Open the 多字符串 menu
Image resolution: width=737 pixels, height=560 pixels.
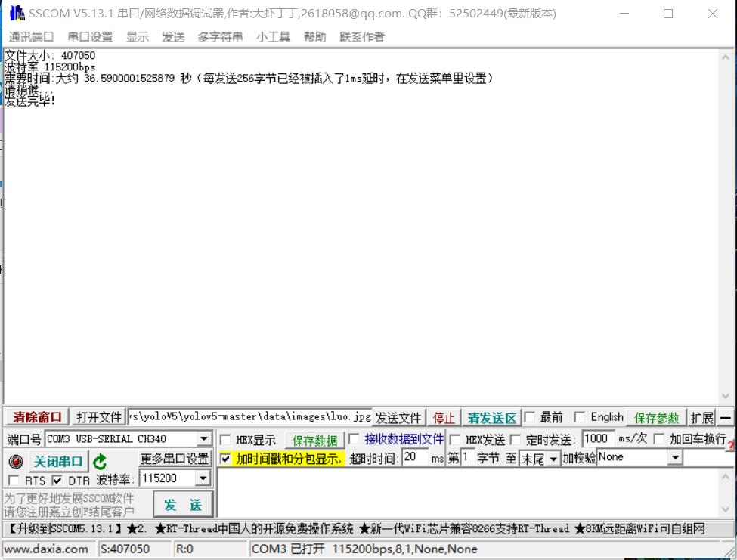(x=221, y=36)
